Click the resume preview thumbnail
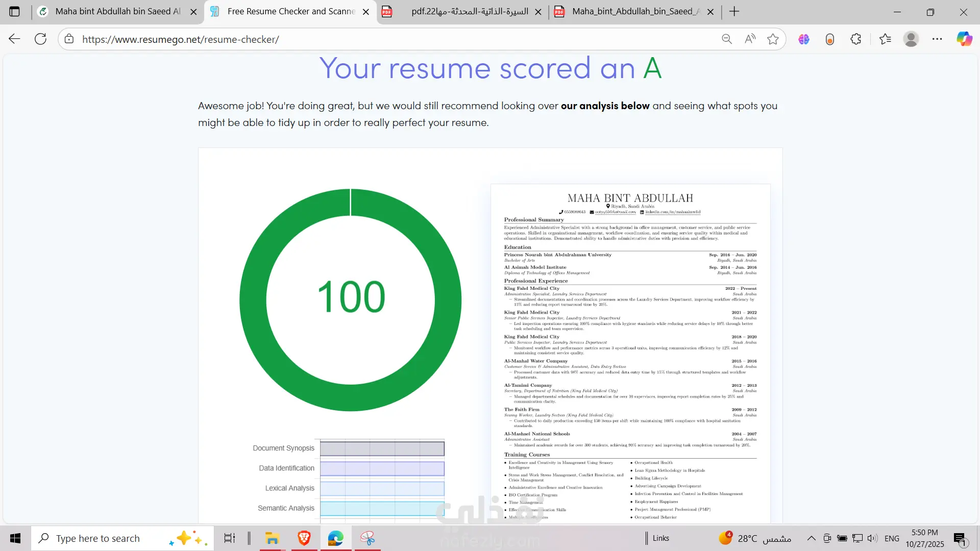The width and height of the screenshot is (980, 551). pos(630,352)
